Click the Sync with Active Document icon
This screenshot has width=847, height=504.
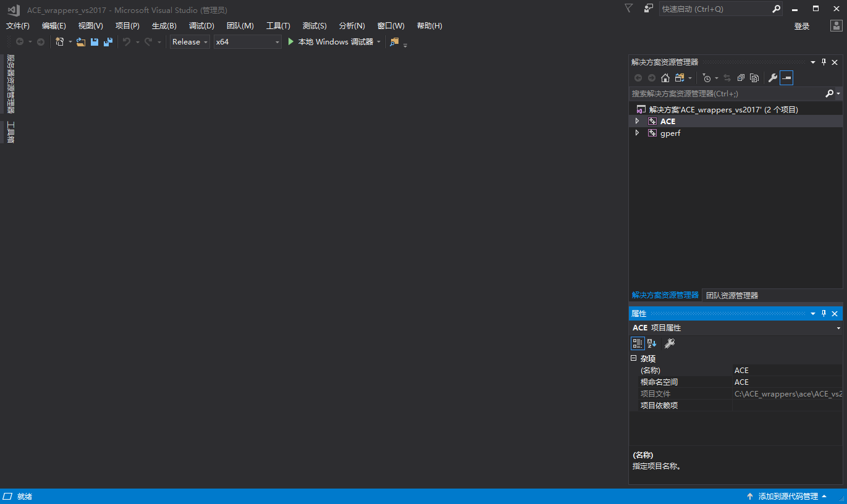727,78
